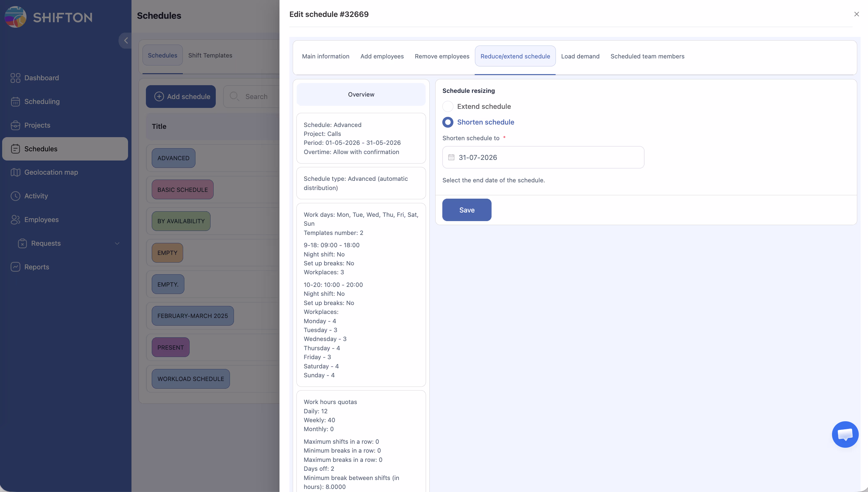This screenshot has height=492, width=868.
Task: Select the Extend schedule radio option
Action: pyautogui.click(x=448, y=106)
